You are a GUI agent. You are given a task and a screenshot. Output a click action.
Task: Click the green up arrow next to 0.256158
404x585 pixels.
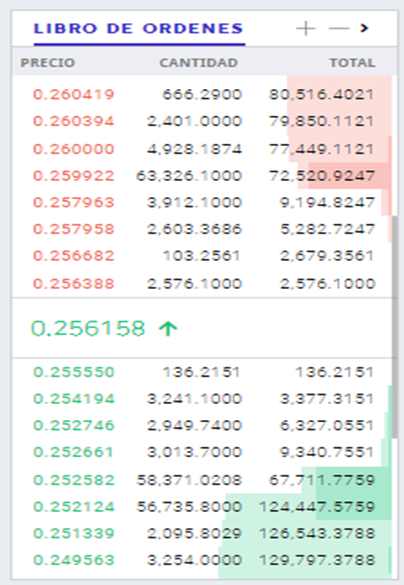(168, 329)
